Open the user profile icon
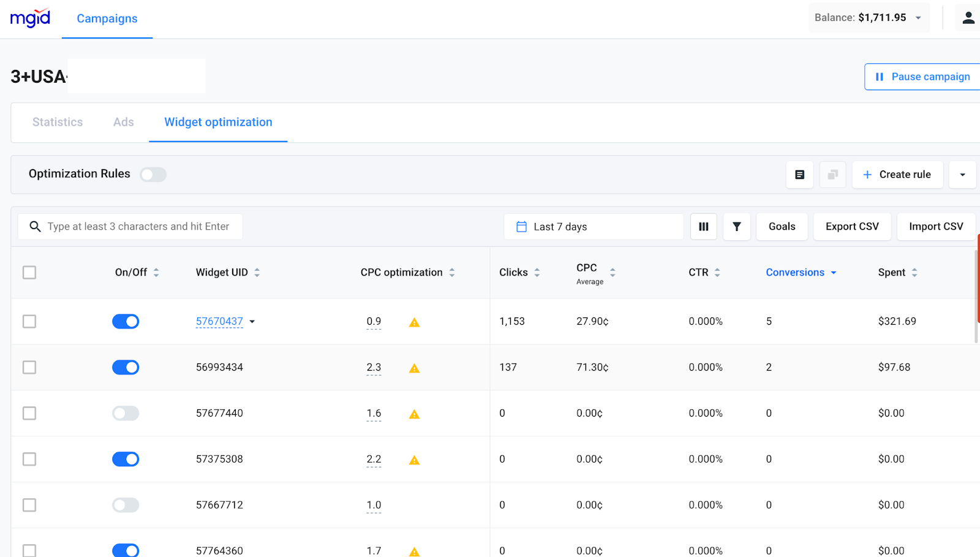Image resolution: width=980 pixels, height=557 pixels. click(x=968, y=18)
